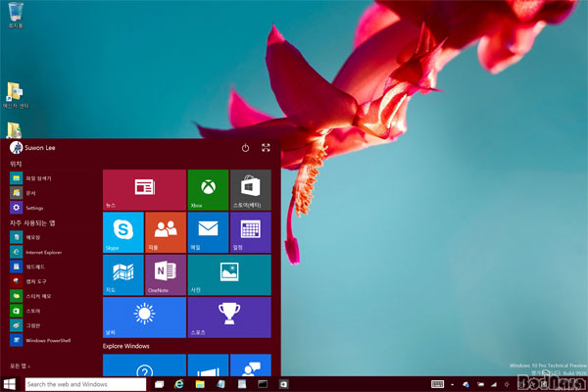Launch the Xbox tile
Screen dimensions: 588x392
point(208,190)
